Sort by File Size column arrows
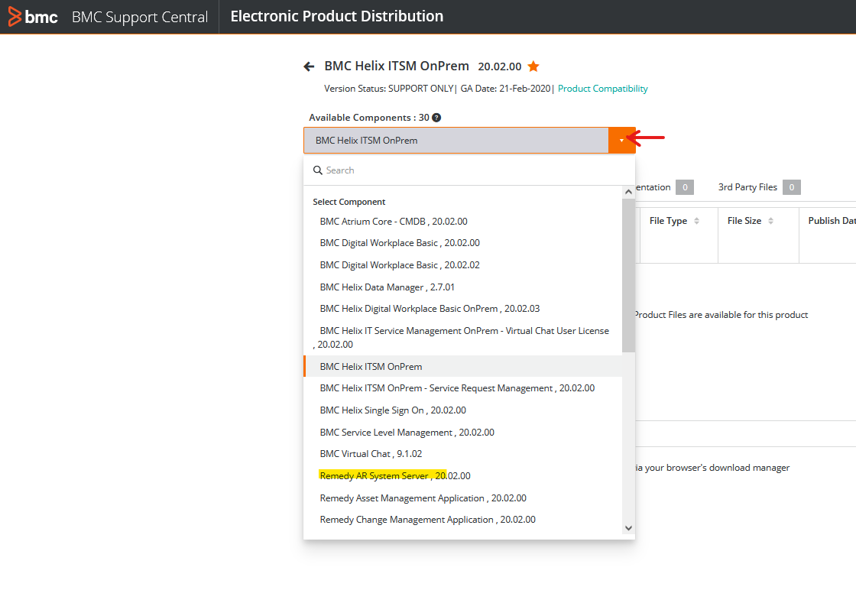The width and height of the screenshot is (856, 616). [771, 221]
